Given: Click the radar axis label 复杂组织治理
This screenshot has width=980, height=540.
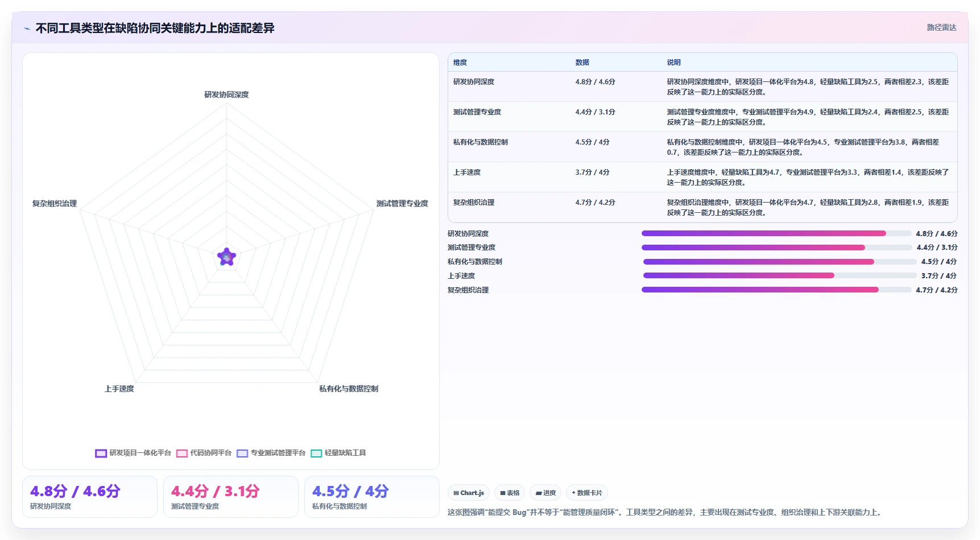Looking at the screenshot, I should (x=55, y=204).
